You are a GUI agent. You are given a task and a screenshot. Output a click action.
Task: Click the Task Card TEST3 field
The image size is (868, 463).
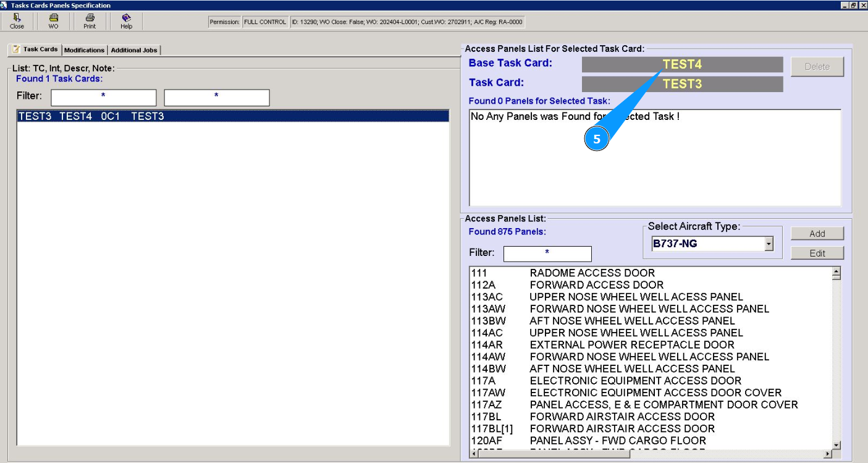pos(682,84)
